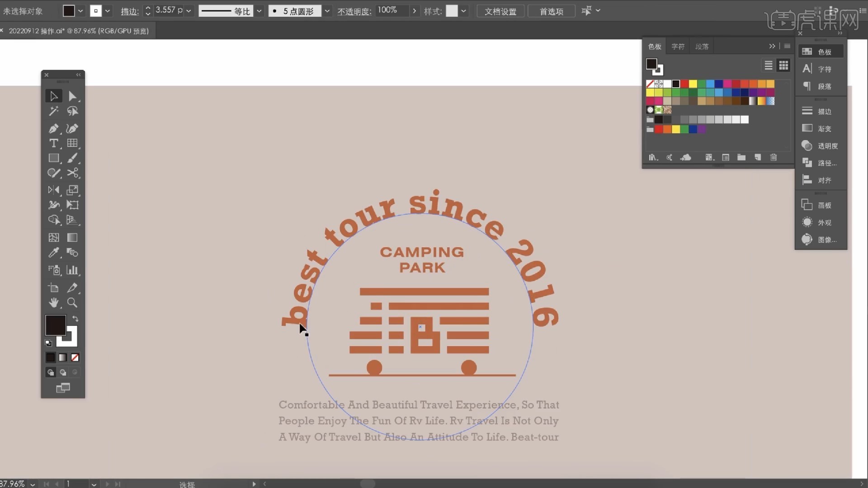Image resolution: width=868 pixels, height=488 pixels.
Task: Select the Paintbrush tool
Action: click(72, 158)
